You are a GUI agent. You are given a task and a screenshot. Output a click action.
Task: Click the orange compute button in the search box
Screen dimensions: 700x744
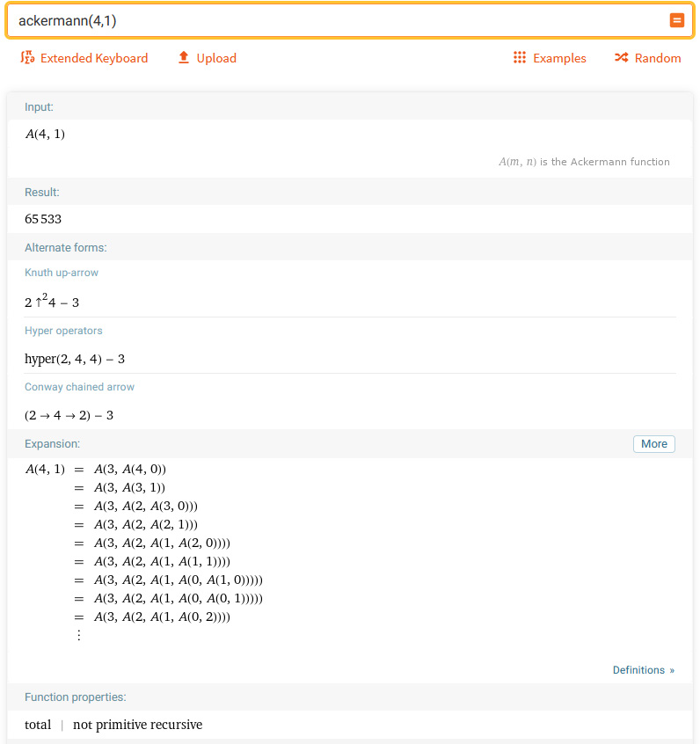click(x=676, y=21)
